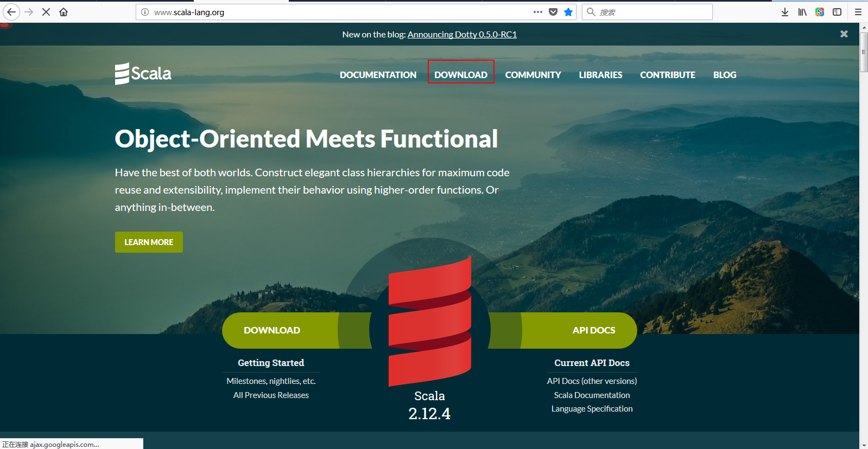This screenshot has width=868, height=449.
Task: Open Milestones, nightlies, etc. link
Action: click(x=271, y=381)
